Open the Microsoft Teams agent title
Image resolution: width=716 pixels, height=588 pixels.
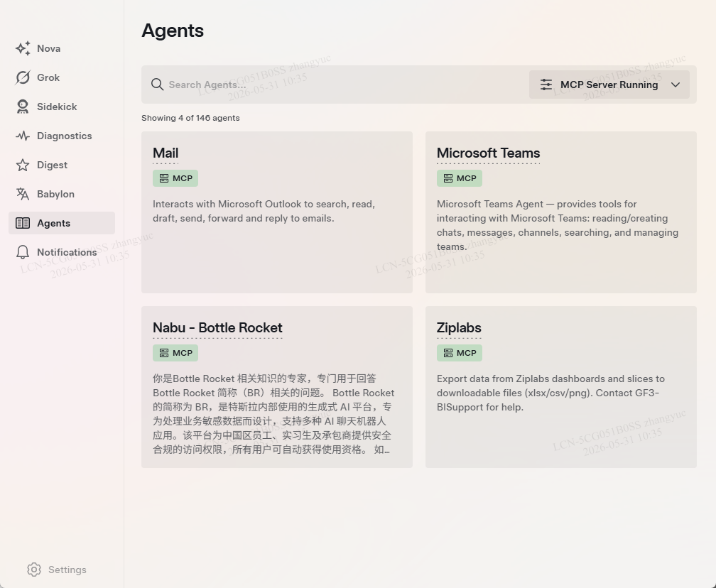488,153
